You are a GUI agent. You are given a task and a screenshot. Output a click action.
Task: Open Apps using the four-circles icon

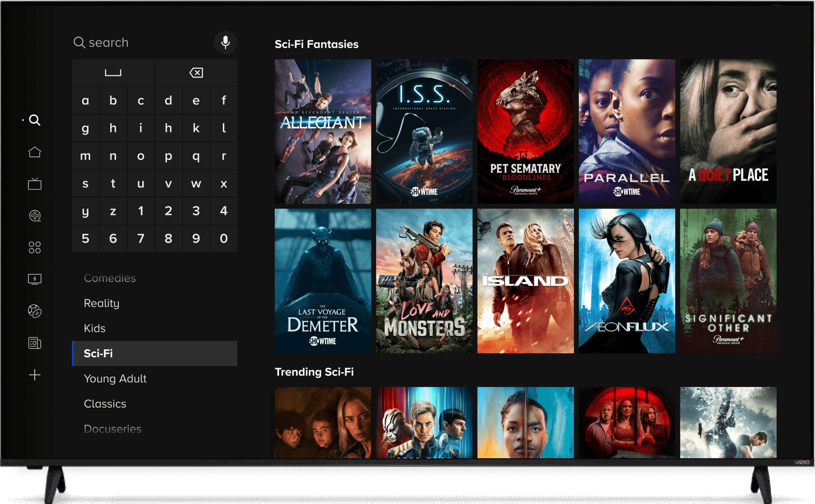(x=34, y=247)
